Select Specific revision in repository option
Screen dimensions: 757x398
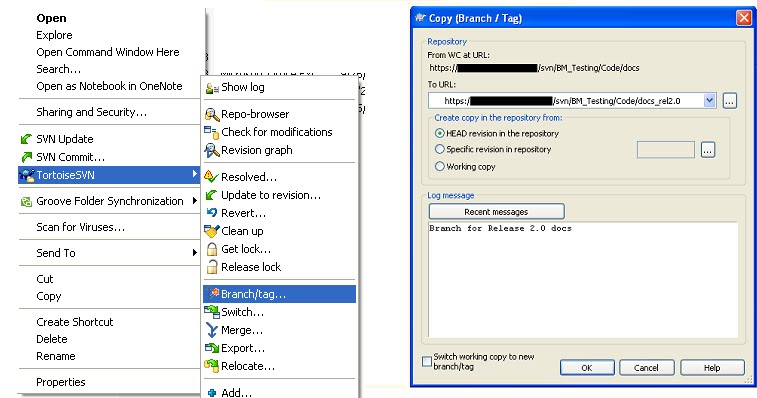click(439, 149)
